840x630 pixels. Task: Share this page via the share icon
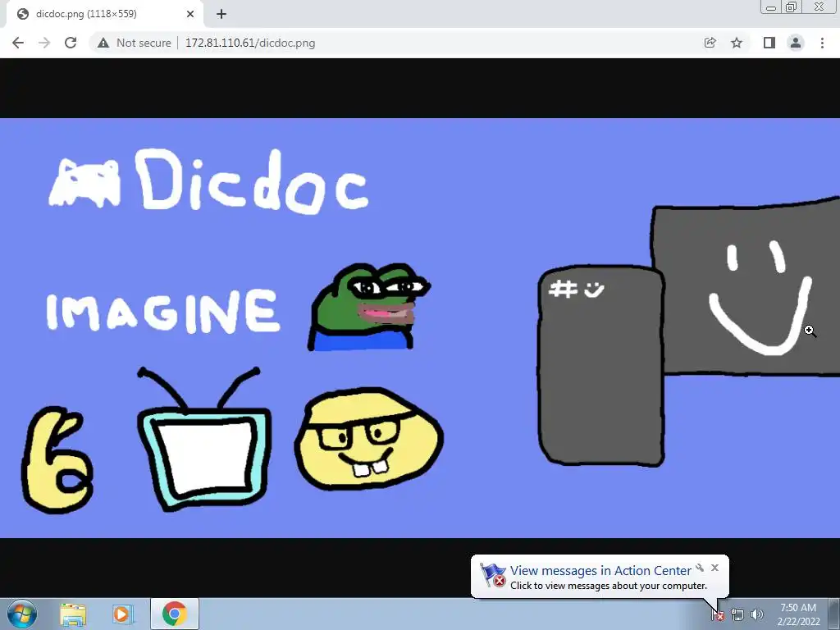point(710,43)
